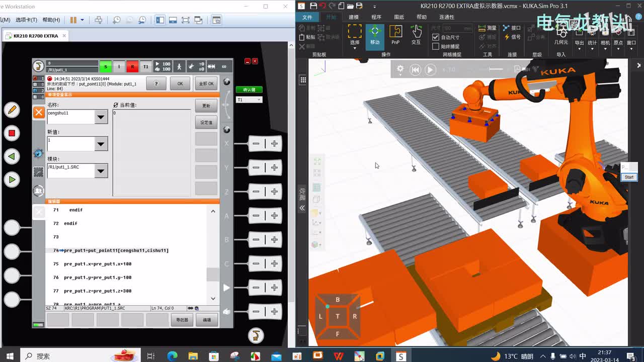Click the editor vertical scrollbar thumb
Image resolution: width=644 pixels, height=362 pixels.
click(x=213, y=275)
